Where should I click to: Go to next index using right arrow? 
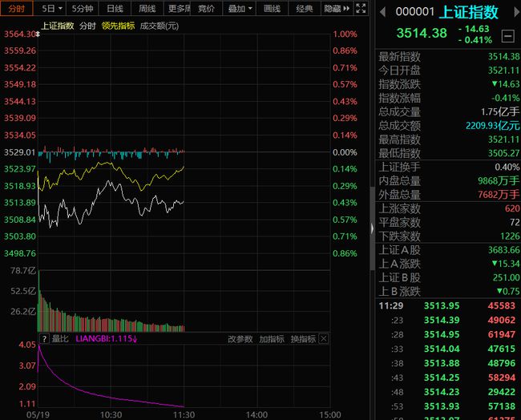click(517, 12)
